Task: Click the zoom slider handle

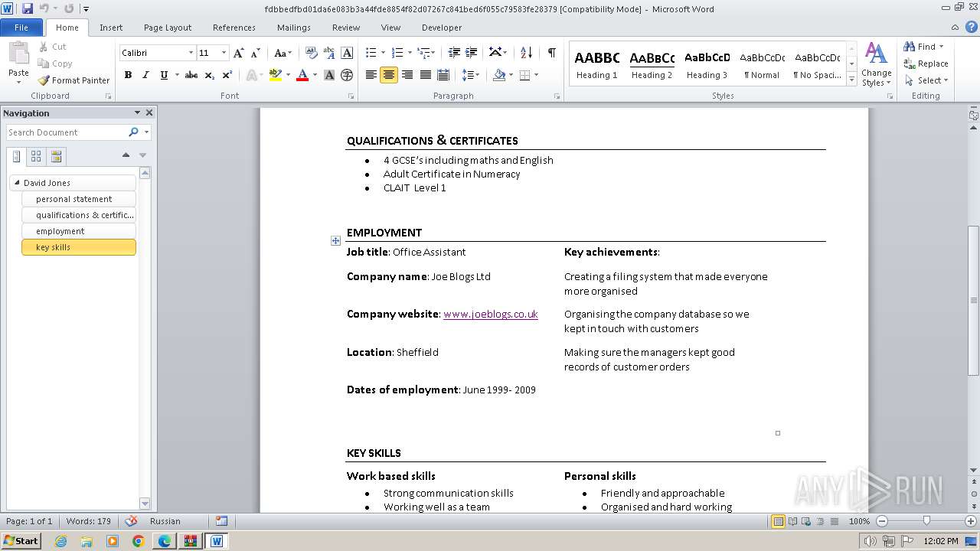Action: tap(926, 521)
